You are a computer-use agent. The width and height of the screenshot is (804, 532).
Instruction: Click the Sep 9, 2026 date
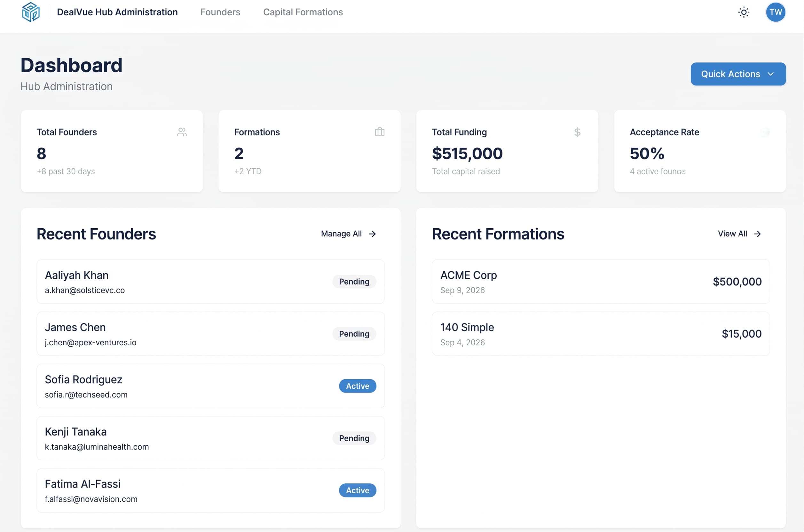(462, 290)
